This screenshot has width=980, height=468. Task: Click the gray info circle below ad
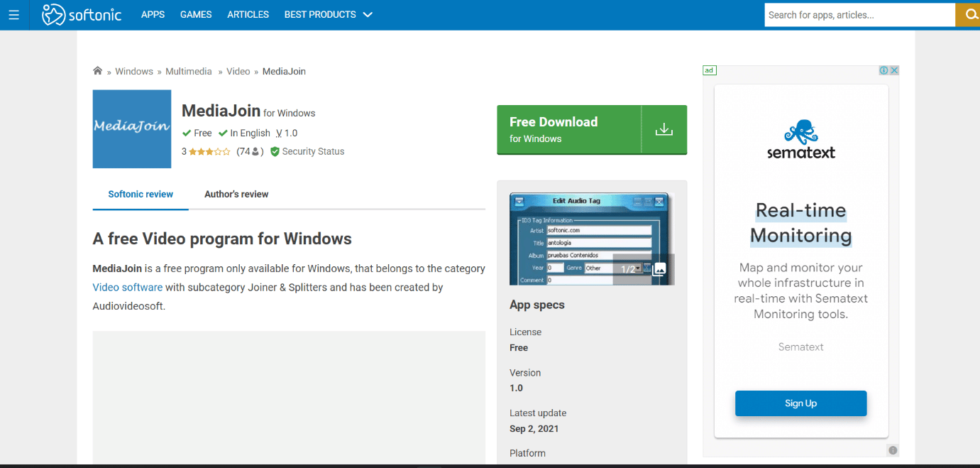893,450
